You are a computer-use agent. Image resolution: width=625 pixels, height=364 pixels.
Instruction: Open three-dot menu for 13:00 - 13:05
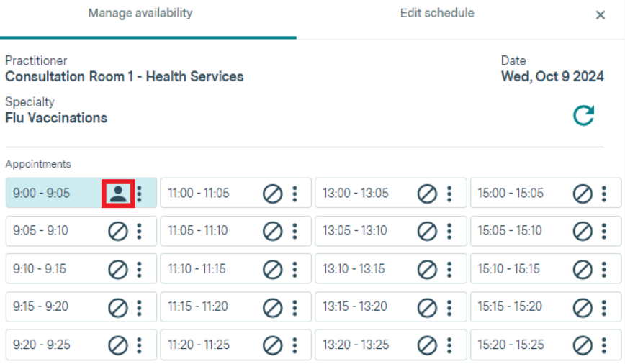click(449, 194)
